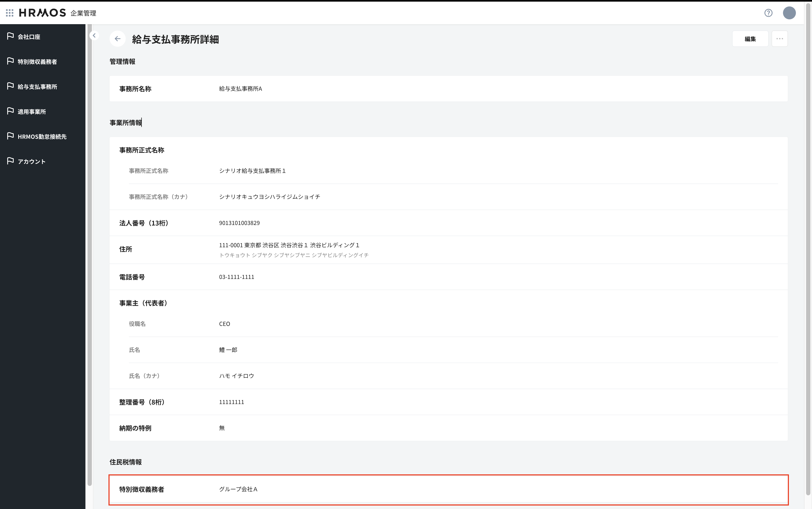Open the three-dots more options menu
Viewport: 812px width, 509px height.
point(779,39)
